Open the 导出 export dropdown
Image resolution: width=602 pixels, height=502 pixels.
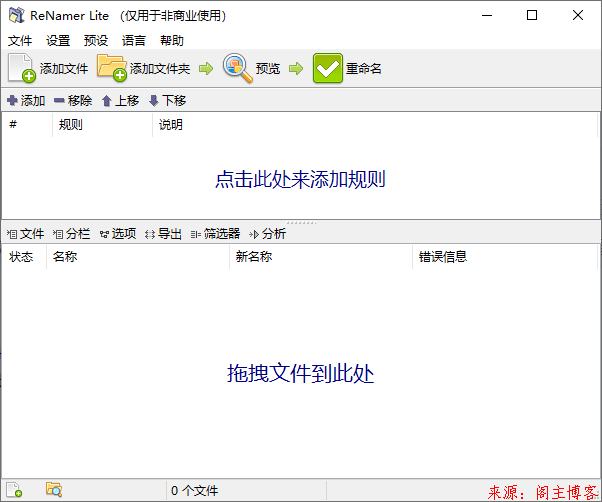click(163, 234)
